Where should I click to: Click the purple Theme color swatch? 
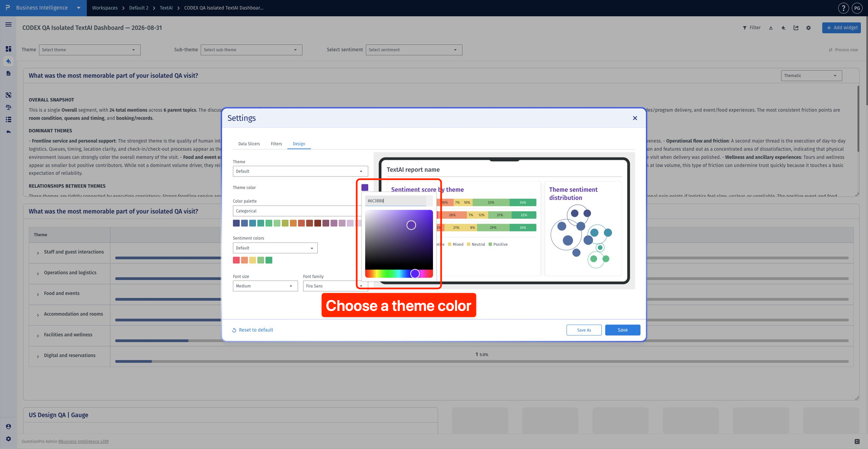(365, 187)
